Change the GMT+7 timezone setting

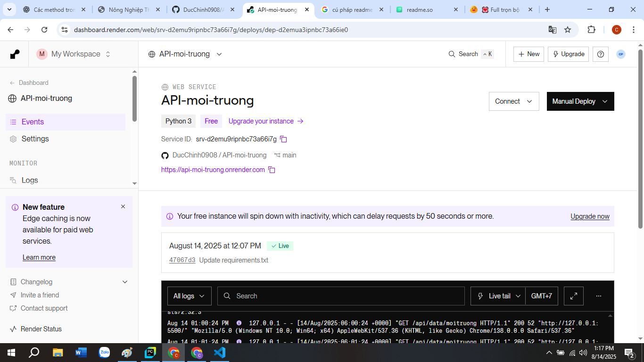542,296
